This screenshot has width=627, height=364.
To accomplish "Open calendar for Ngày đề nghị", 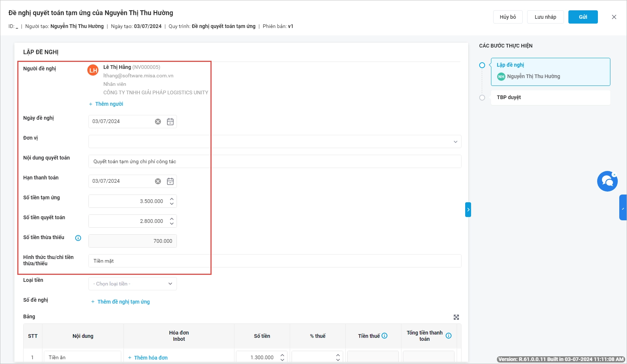I will coord(170,122).
